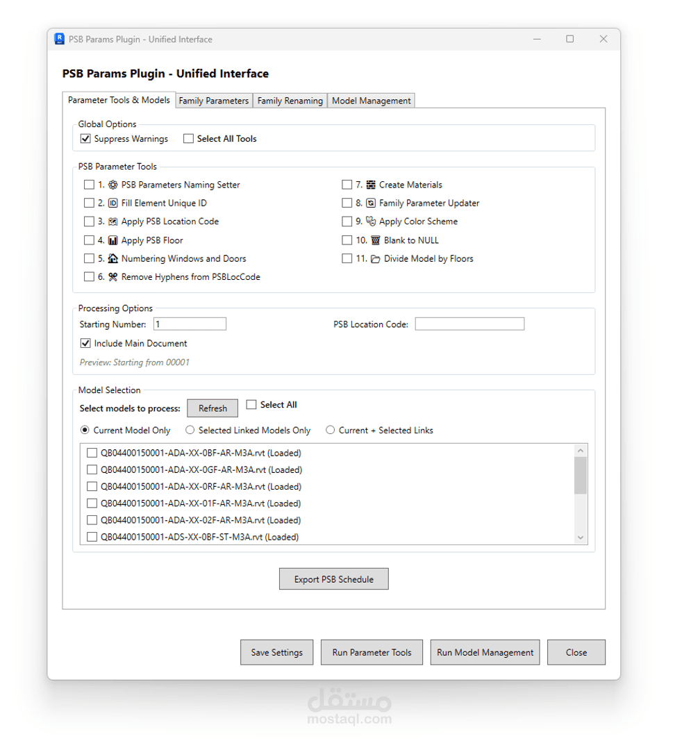Click the Export PSB Schedule button
700x741 pixels.
tap(333, 579)
